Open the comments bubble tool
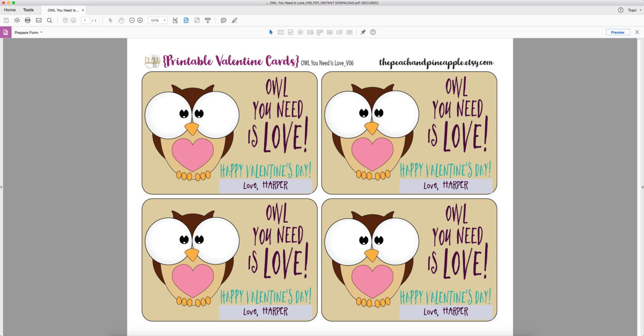This screenshot has height=336, width=644. 223,20
